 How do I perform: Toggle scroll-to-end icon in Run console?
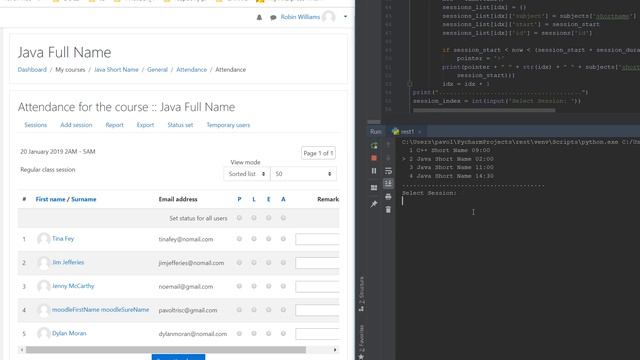click(388, 183)
